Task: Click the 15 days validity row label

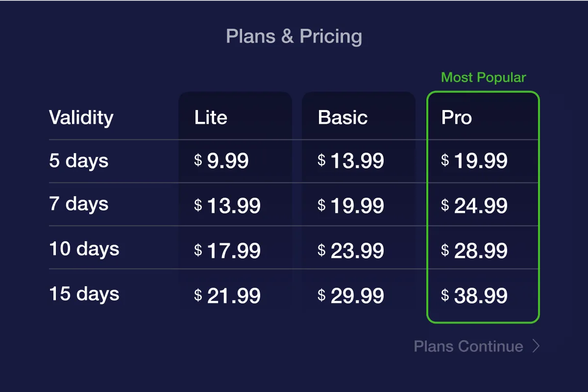Action: click(84, 294)
